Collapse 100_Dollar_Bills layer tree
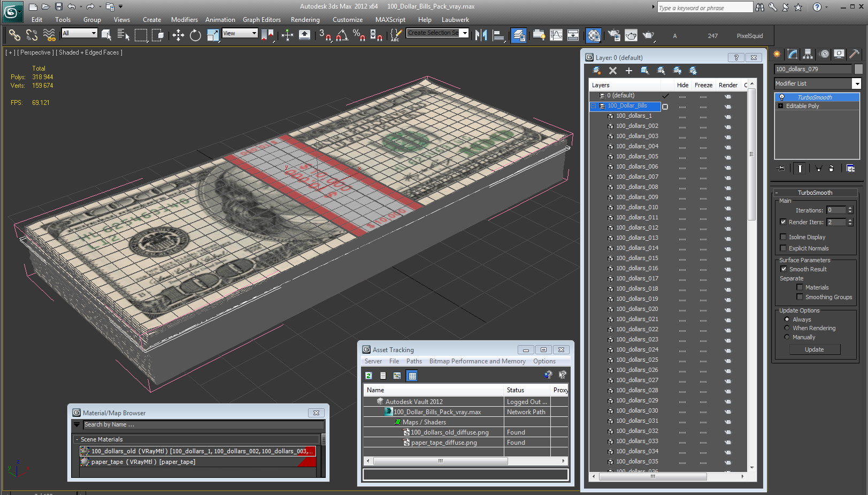 pos(593,106)
